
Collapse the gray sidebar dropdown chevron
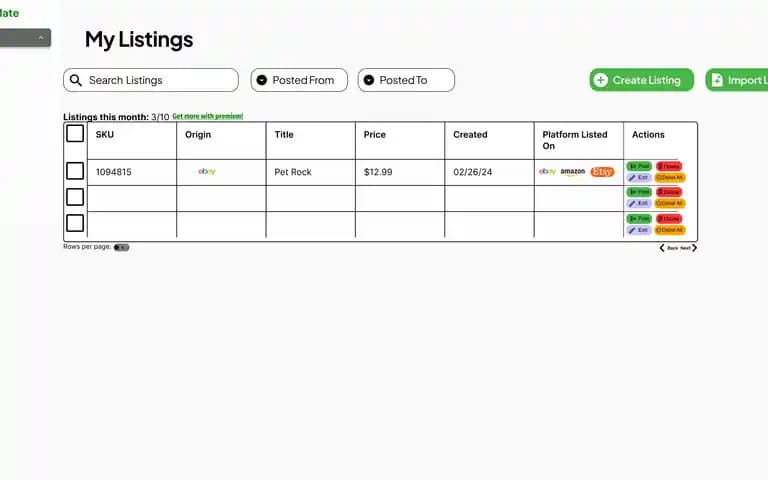click(x=41, y=38)
